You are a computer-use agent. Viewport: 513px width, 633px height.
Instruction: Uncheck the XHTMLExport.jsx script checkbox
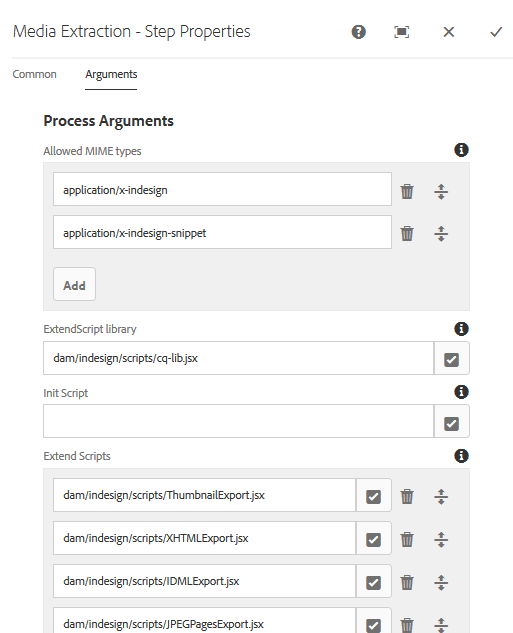(x=373, y=539)
